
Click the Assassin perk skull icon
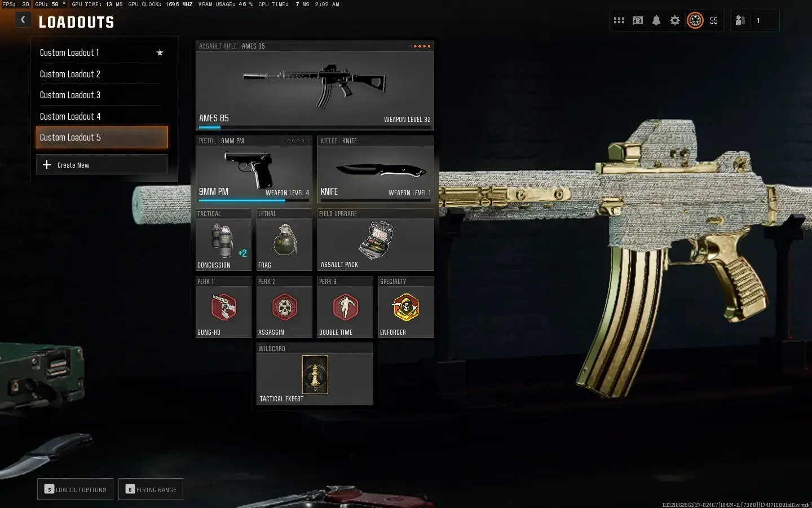[284, 308]
